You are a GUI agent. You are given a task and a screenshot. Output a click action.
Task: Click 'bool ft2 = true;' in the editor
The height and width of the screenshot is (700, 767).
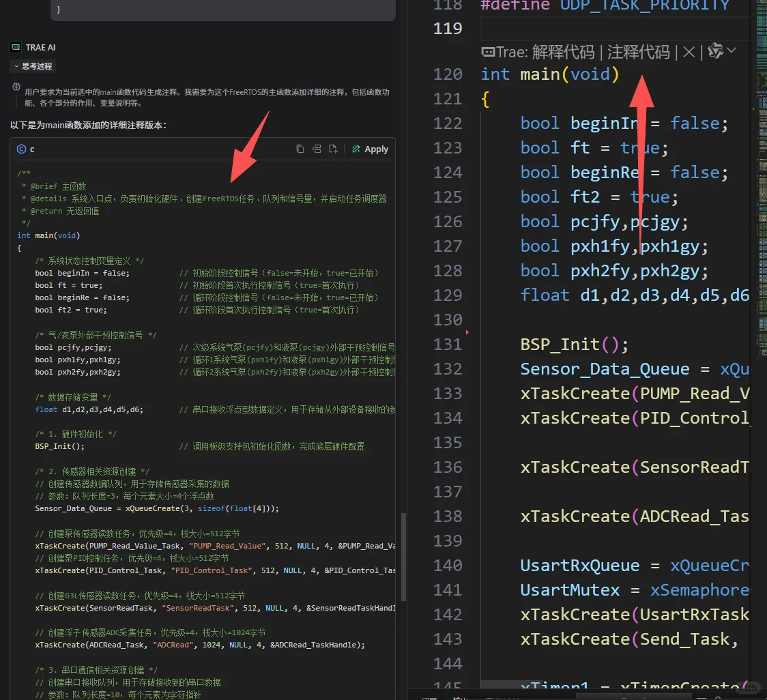point(599,197)
